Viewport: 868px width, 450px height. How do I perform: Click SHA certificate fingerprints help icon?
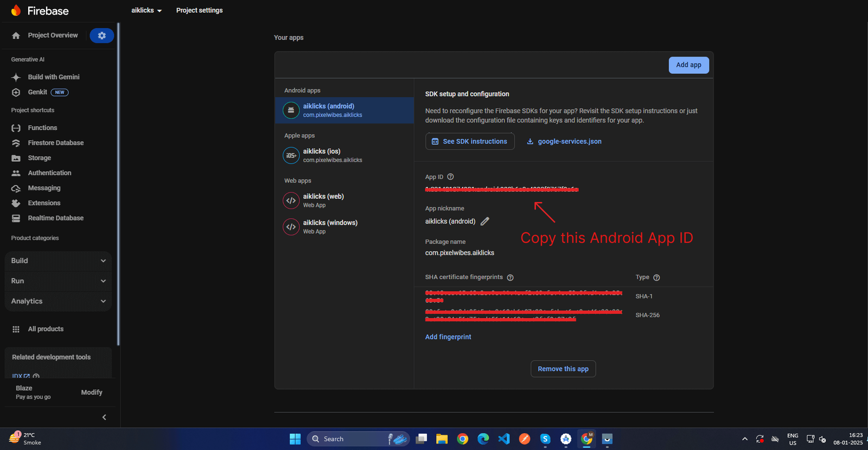510,277
